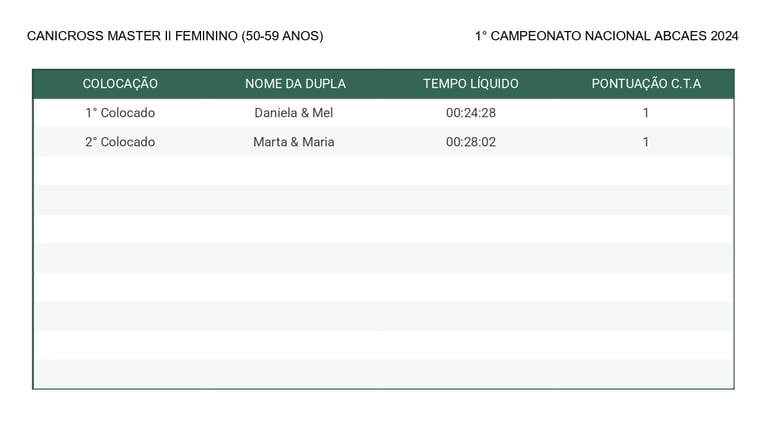Image resolution: width=768 pixels, height=431 pixels.
Task: Click the empty third-place score cell
Action: click(x=646, y=171)
